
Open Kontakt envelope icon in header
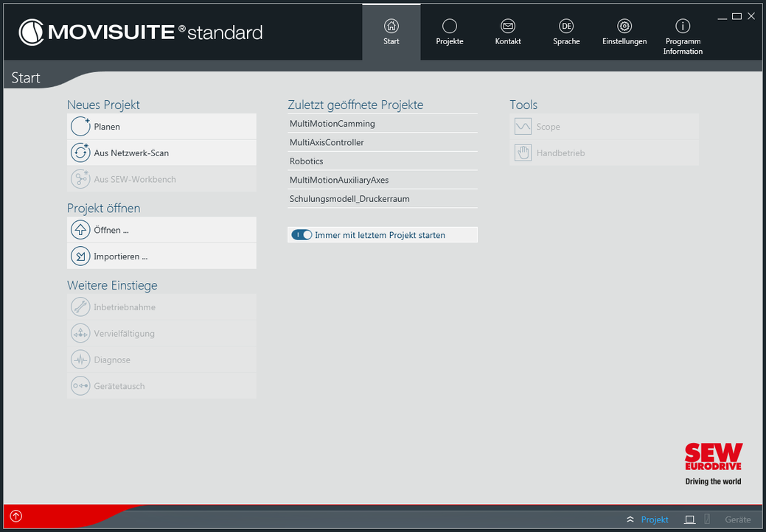coord(507,27)
